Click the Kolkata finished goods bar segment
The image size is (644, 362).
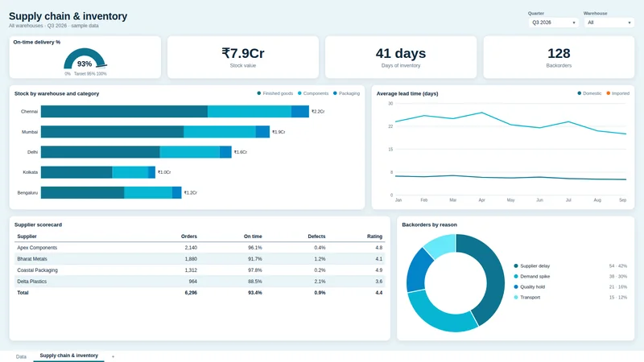coord(76,172)
